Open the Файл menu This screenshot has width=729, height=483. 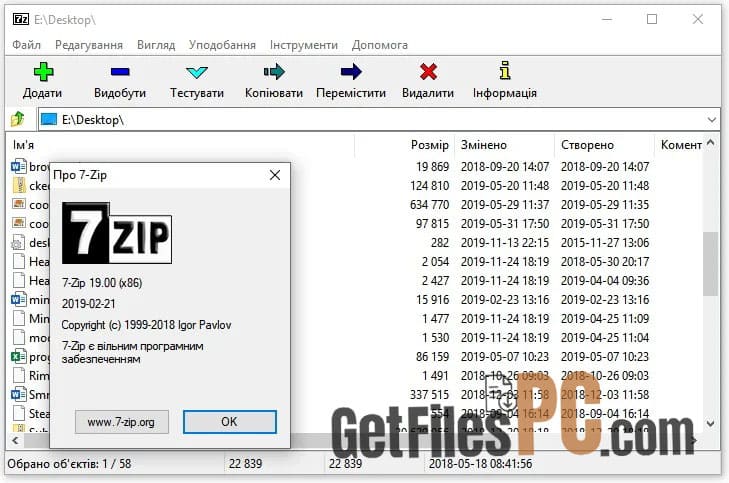[x=27, y=45]
